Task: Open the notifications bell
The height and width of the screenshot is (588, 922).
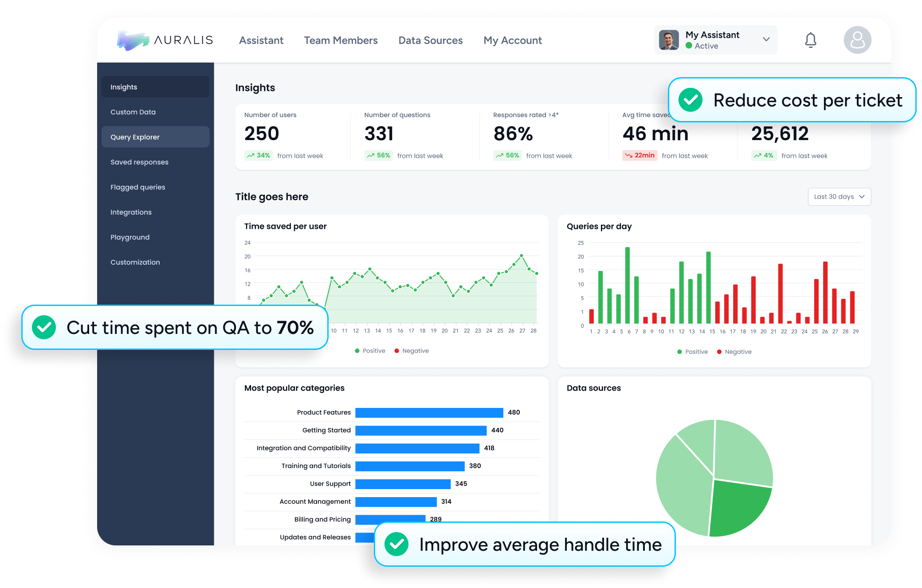Action: click(x=810, y=40)
